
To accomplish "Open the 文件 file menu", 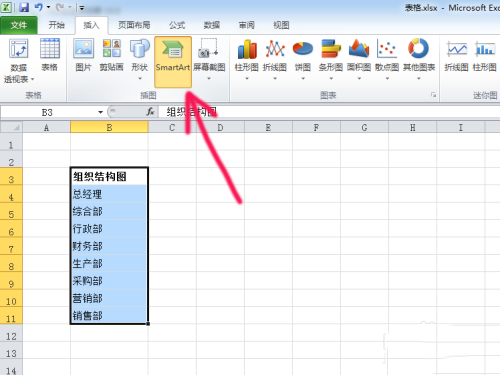I will (x=19, y=25).
